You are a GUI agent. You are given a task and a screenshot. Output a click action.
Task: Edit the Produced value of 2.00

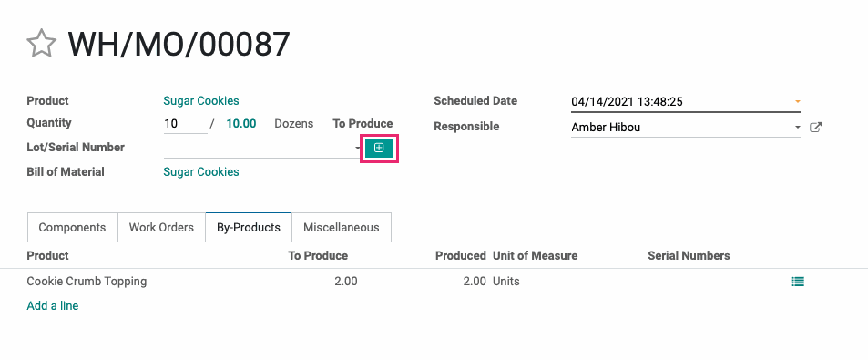(x=475, y=282)
